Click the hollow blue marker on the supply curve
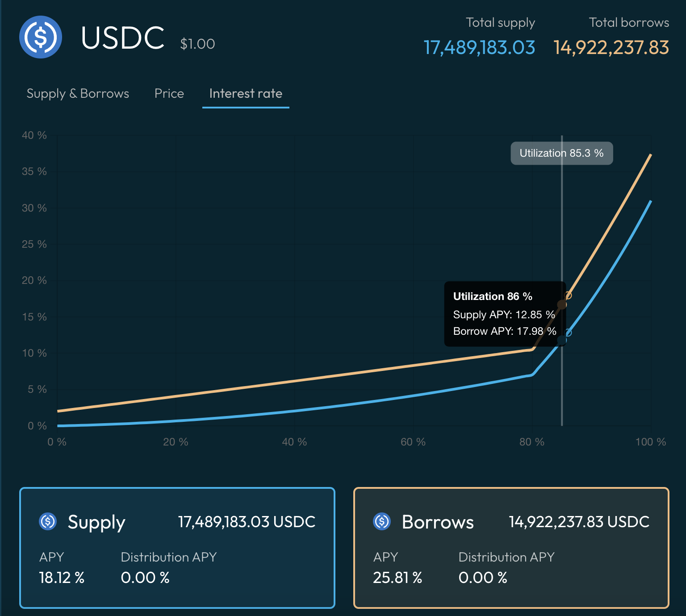The width and height of the screenshot is (686, 616). pos(568,333)
